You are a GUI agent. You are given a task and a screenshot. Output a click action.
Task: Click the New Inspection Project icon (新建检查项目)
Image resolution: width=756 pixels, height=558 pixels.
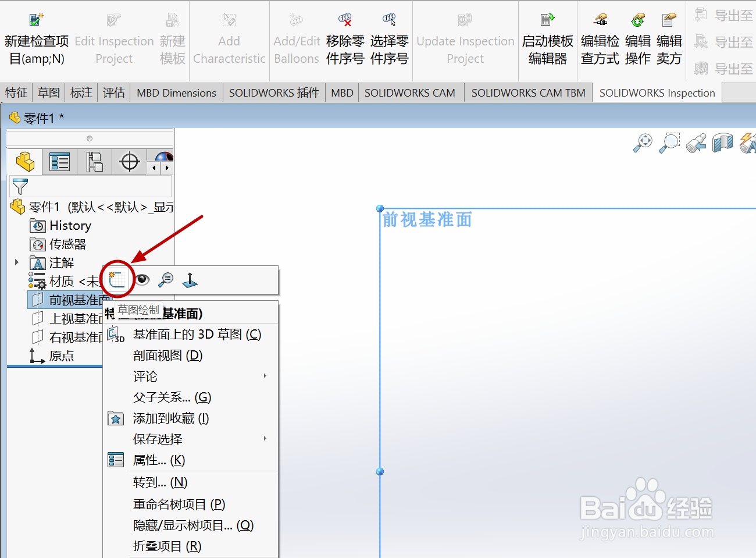click(36, 20)
